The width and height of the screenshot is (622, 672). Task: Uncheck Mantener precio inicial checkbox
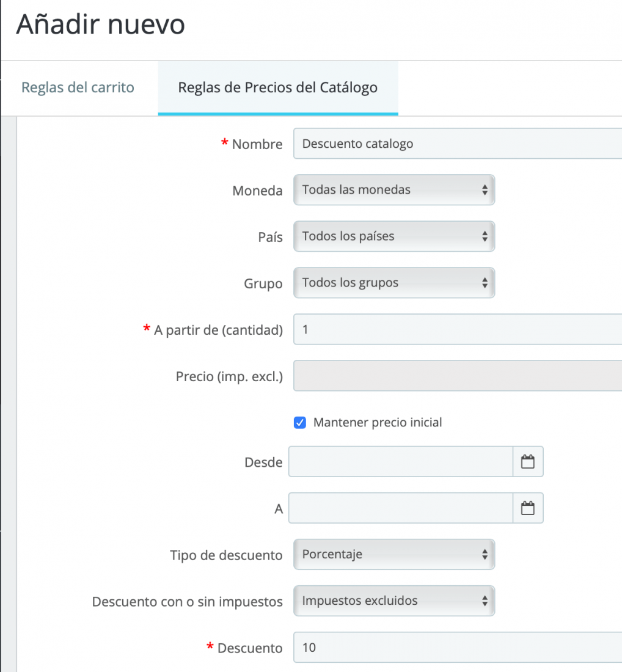(300, 423)
